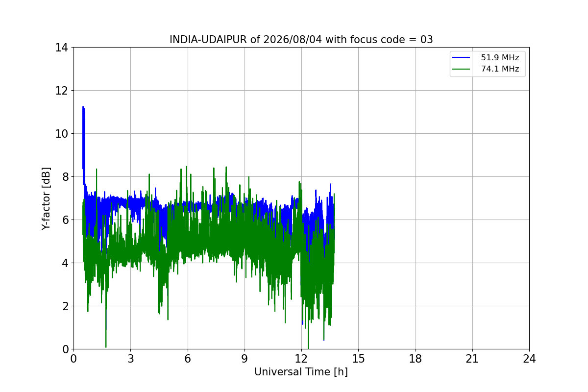588x392 pixels.
Task: Click the y-axis tick label 14
Action: pyautogui.click(x=61, y=48)
